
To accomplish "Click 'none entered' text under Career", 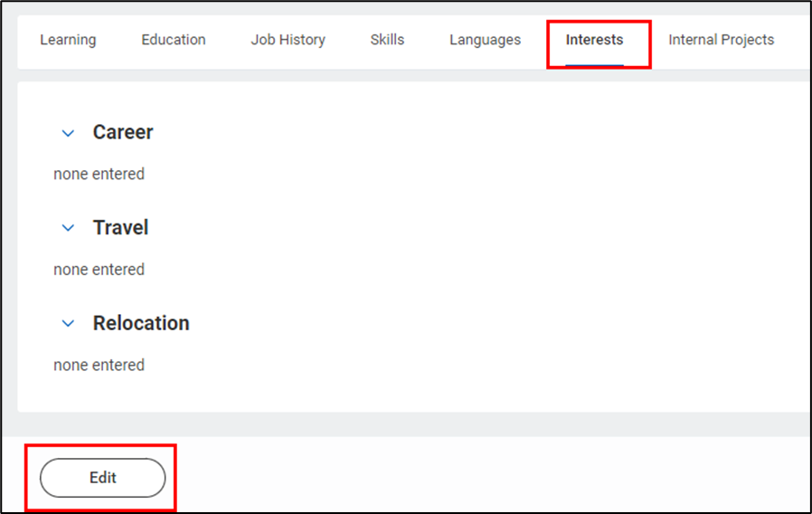I will point(99,174).
